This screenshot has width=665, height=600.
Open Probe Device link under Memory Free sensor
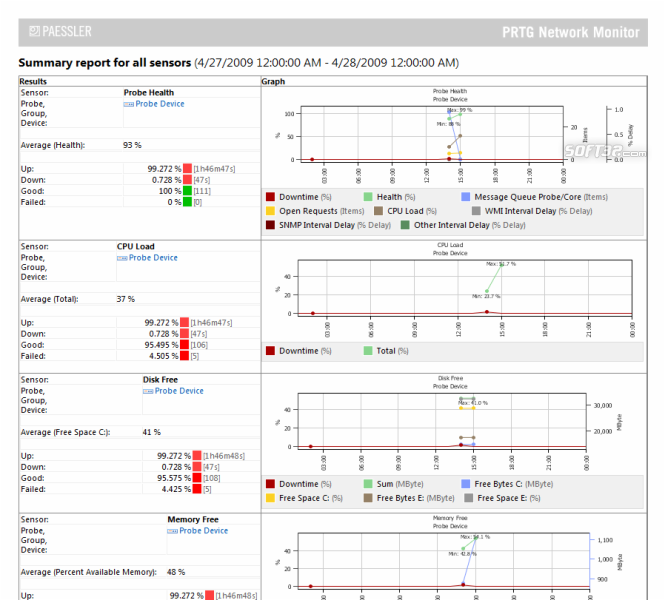(204, 531)
